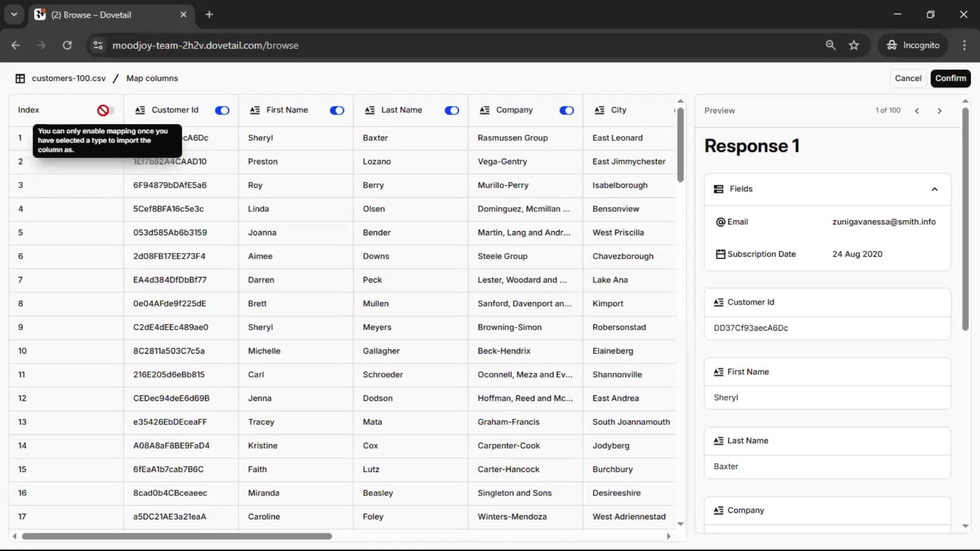This screenshot has height=551, width=980.
Task: Toggle off the Company column mapping
Action: 567,110
